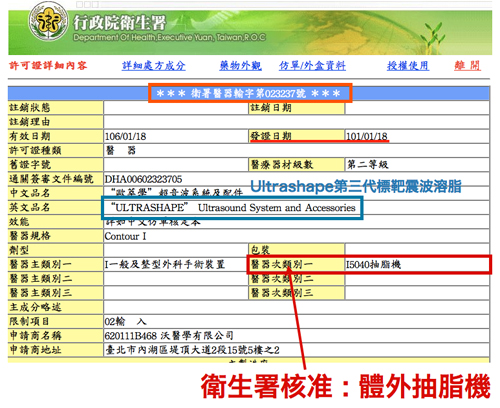The width and height of the screenshot is (500, 408).
Task: Open the 藥物外觀 link
Action: 240,66
